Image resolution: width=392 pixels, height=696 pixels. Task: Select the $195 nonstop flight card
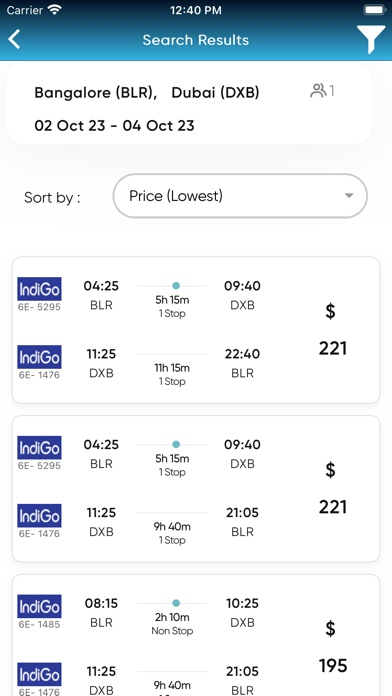pyautogui.click(x=196, y=635)
